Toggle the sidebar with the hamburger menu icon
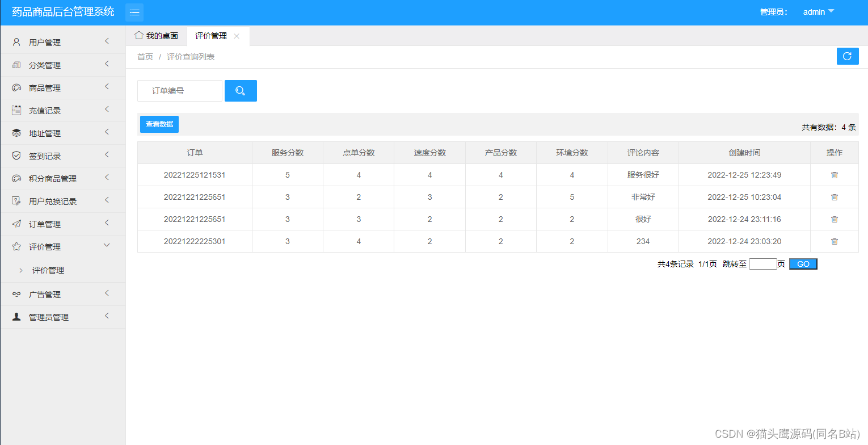Image resolution: width=868 pixels, height=445 pixels. pos(134,12)
